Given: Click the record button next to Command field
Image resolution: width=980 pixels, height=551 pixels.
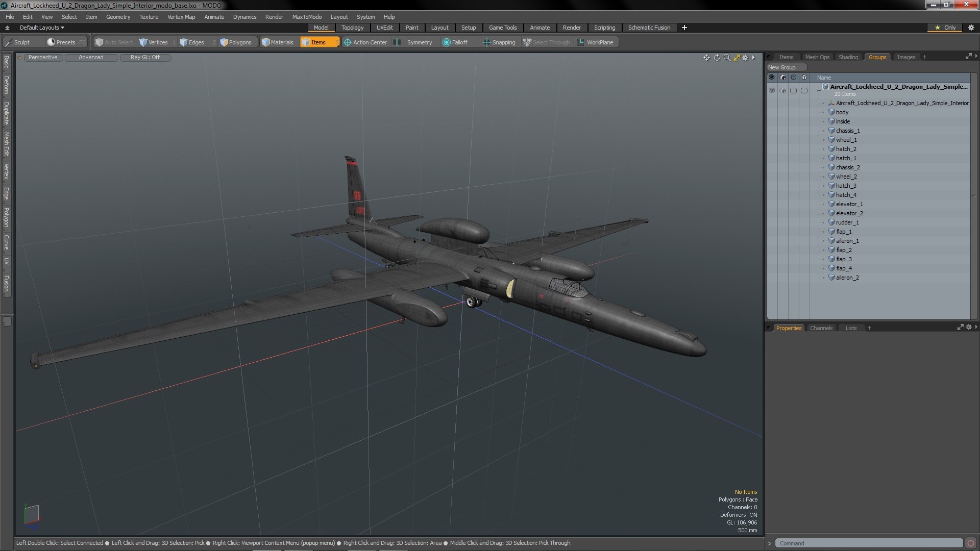Looking at the screenshot, I should tap(970, 543).
